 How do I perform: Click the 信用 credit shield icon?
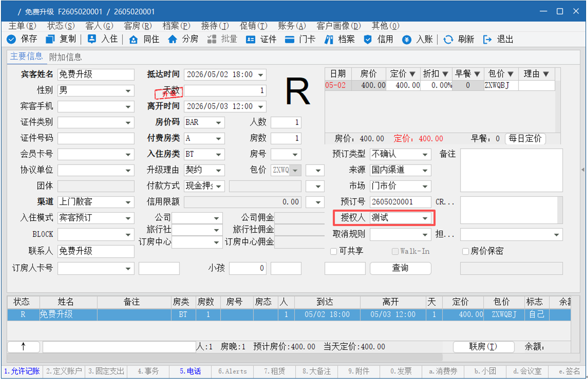pos(368,39)
